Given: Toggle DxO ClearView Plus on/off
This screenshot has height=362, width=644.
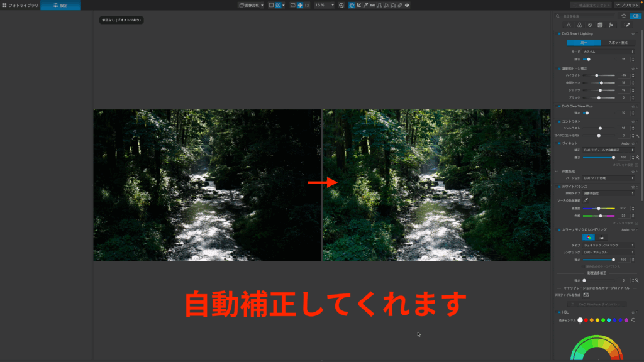Looking at the screenshot, I should [559, 106].
